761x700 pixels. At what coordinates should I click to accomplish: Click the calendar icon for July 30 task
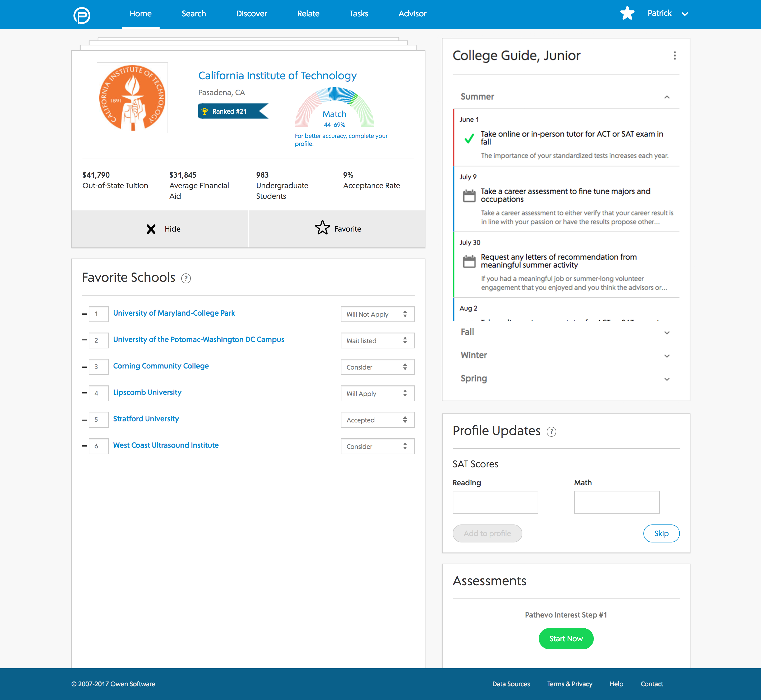click(x=469, y=261)
